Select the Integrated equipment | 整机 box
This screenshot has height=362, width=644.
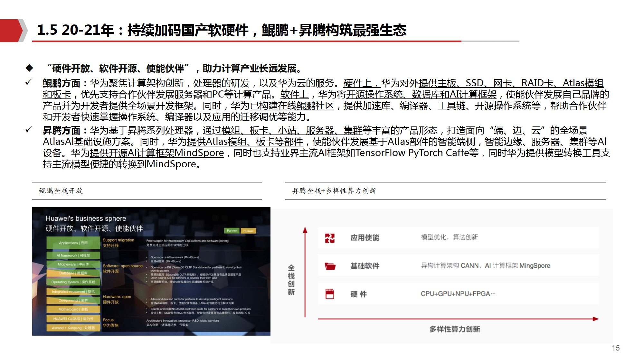coord(73,292)
